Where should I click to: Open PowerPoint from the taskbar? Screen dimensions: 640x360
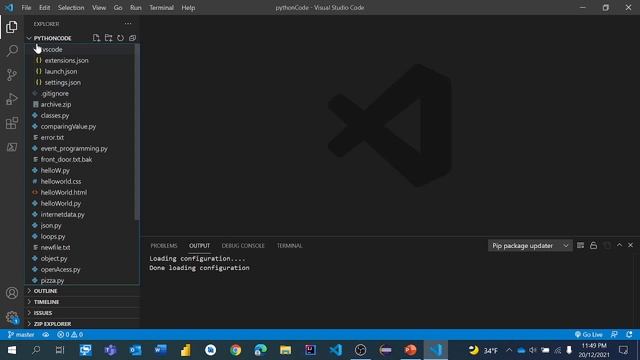pos(410,350)
